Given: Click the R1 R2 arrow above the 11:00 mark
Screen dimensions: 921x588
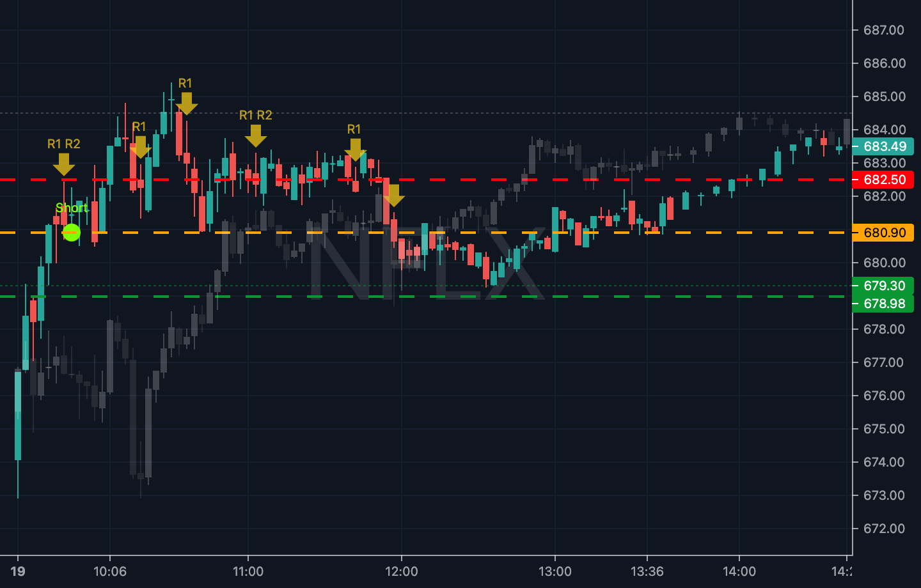Looking at the screenshot, I should [255, 135].
